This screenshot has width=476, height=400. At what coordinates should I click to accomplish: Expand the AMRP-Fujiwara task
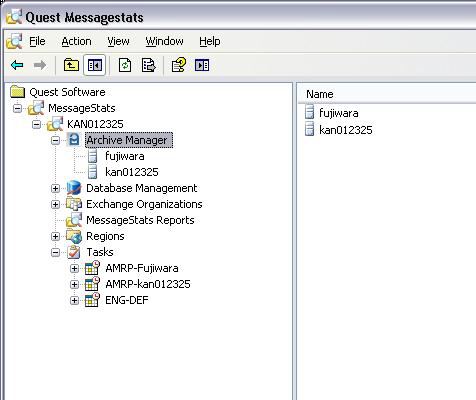click(74, 268)
